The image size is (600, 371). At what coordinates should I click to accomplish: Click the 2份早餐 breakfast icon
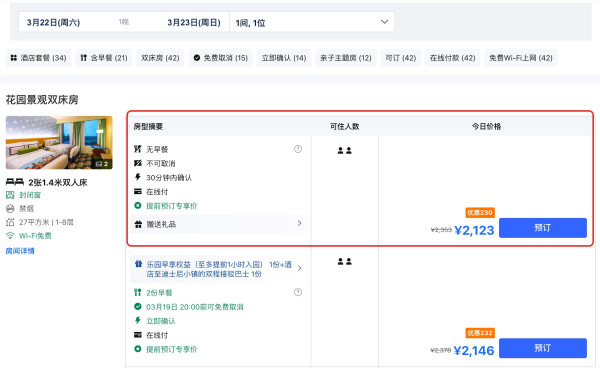(138, 293)
